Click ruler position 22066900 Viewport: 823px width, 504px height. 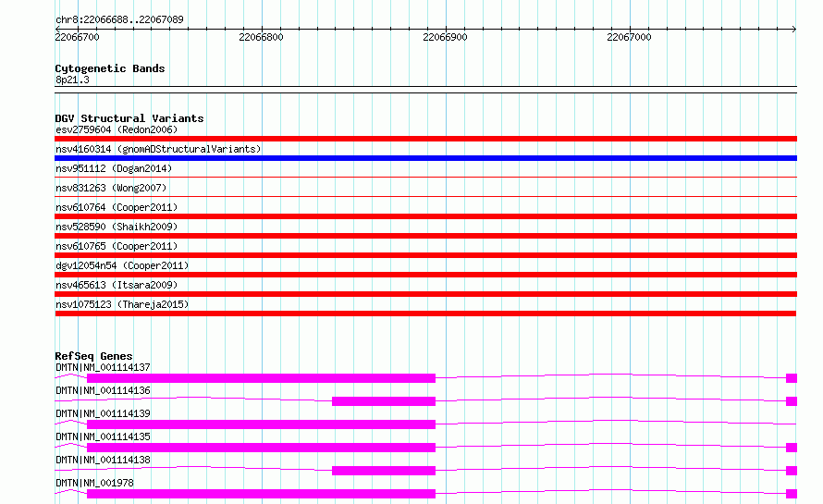(445, 37)
